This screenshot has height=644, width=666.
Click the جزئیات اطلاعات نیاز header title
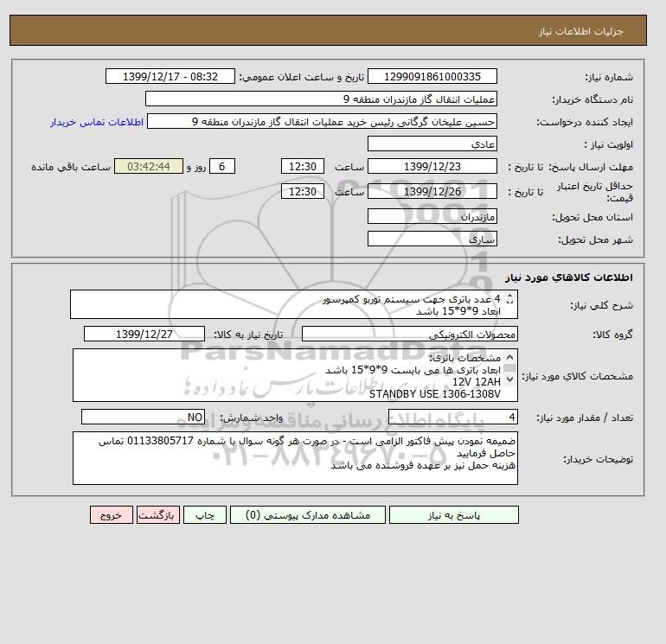pos(580,31)
